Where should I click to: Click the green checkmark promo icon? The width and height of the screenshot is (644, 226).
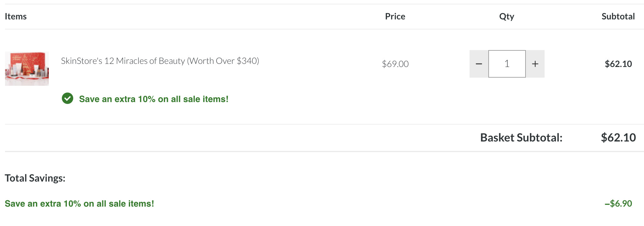(x=68, y=98)
